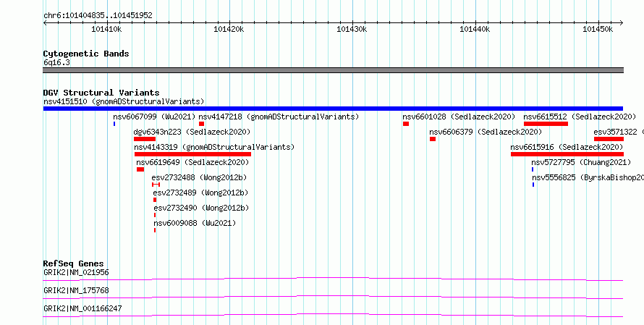This screenshot has width=644, height=325.
Task: Click the 101430k ruler tick label
Action: coord(352,30)
